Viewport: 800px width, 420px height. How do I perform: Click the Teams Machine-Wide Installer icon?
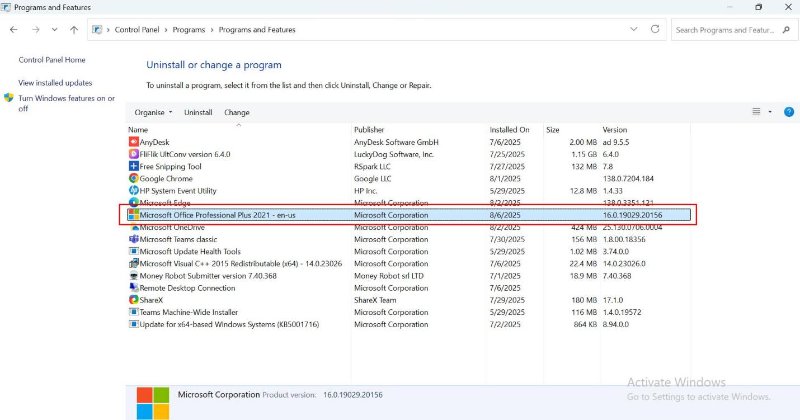coord(134,312)
